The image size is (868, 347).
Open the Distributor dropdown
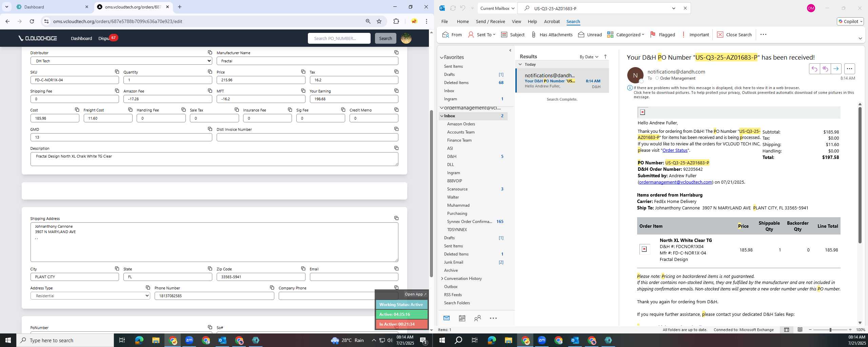point(121,61)
